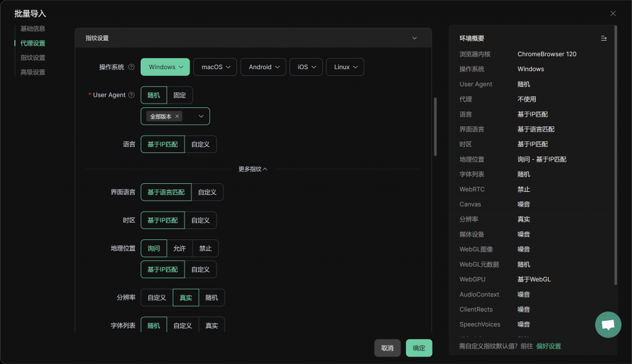Click help icon next to 操作系统
632x364 pixels.
[131, 67]
